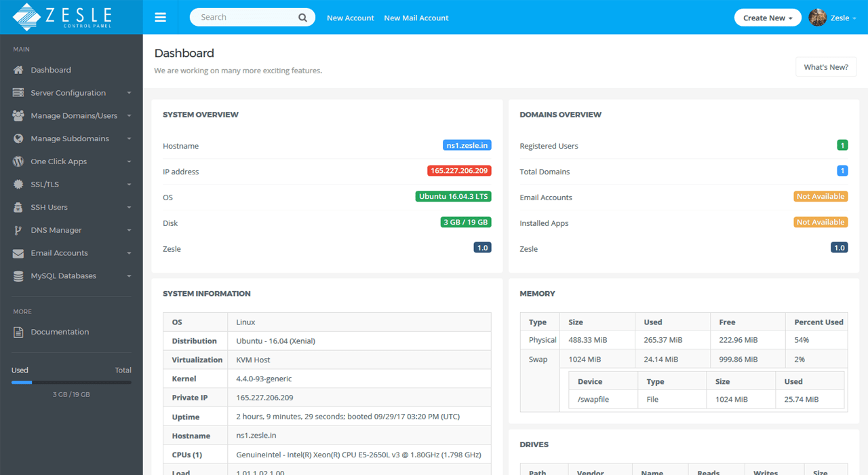Click the What's New? button

click(x=826, y=67)
